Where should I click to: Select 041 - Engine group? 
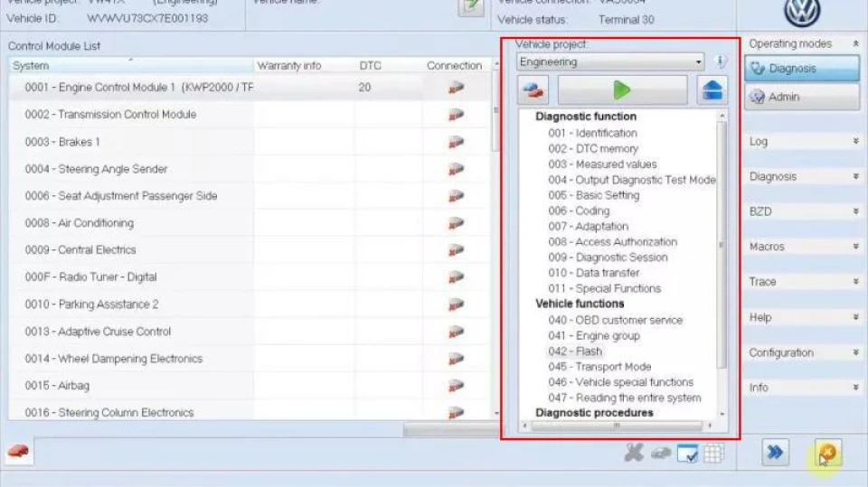coord(594,335)
